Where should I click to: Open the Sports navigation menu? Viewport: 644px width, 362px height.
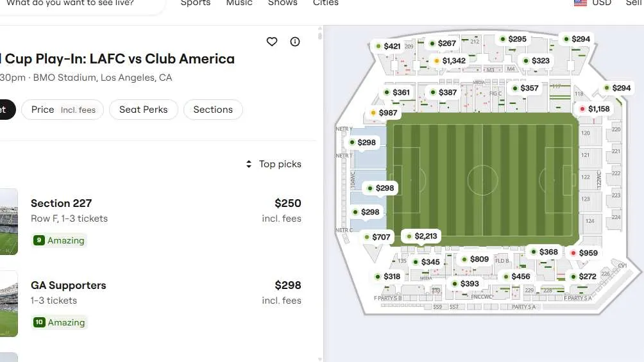pyautogui.click(x=195, y=3)
